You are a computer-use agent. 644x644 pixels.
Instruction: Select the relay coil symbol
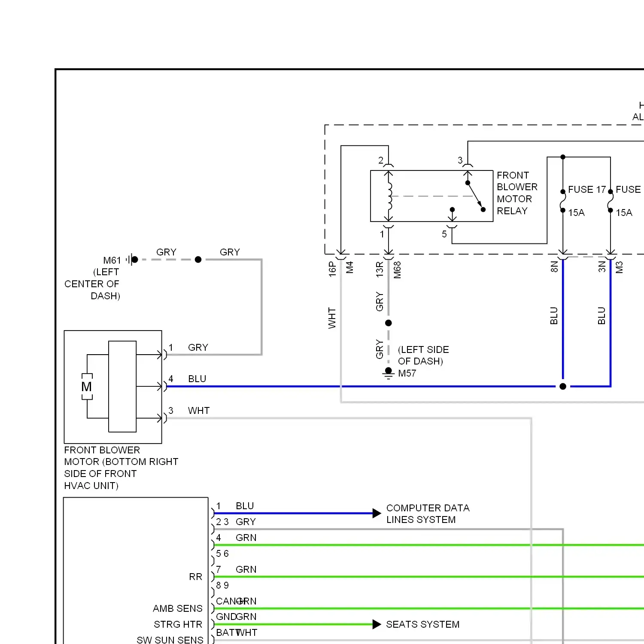click(389, 196)
